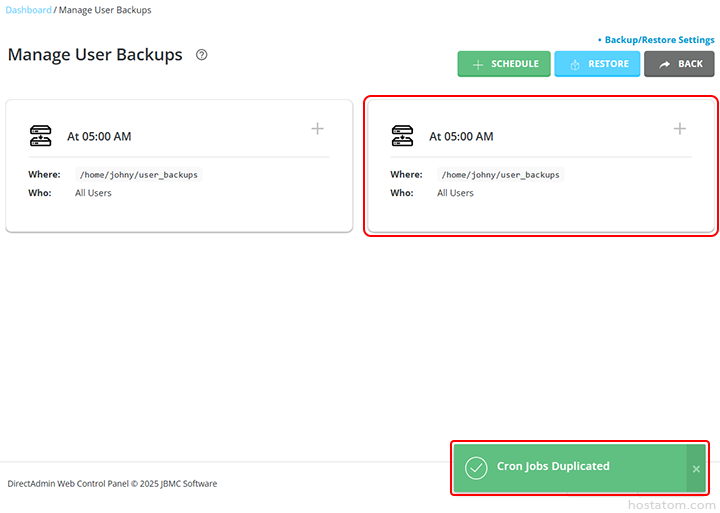Click right card's /home/johny/user_backups path
720x513 pixels.
pos(501,175)
